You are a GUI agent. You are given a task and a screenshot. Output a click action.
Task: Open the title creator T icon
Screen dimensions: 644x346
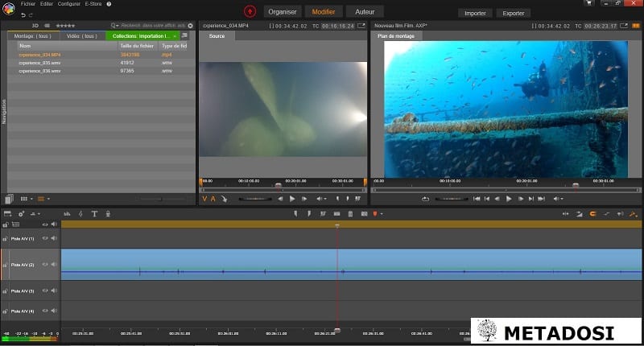point(94,214)
